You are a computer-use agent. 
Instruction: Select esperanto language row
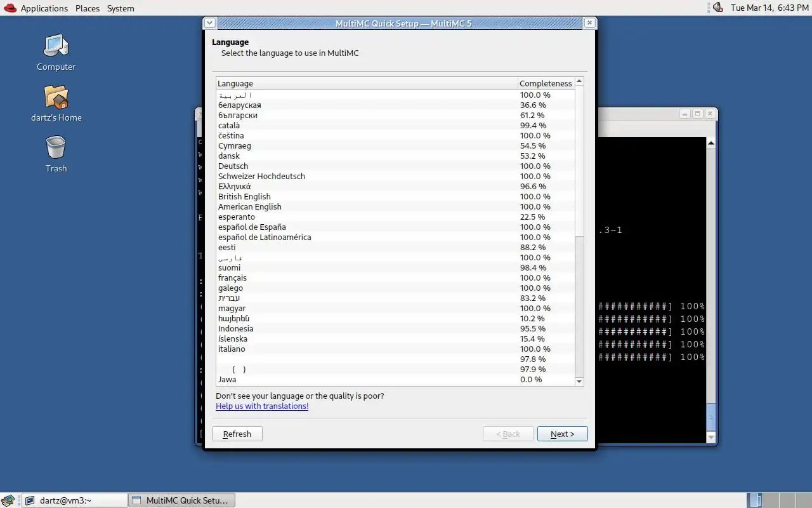tap(395, 217)
